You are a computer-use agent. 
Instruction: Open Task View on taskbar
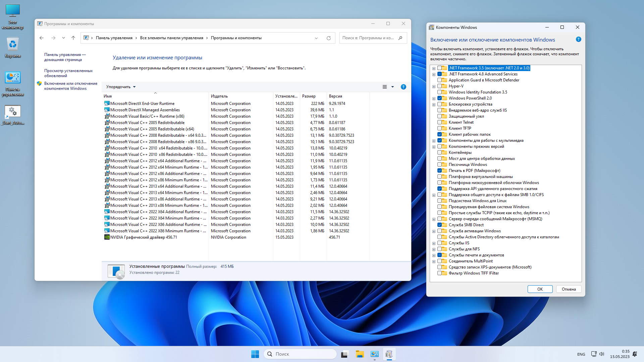[345, 354]
